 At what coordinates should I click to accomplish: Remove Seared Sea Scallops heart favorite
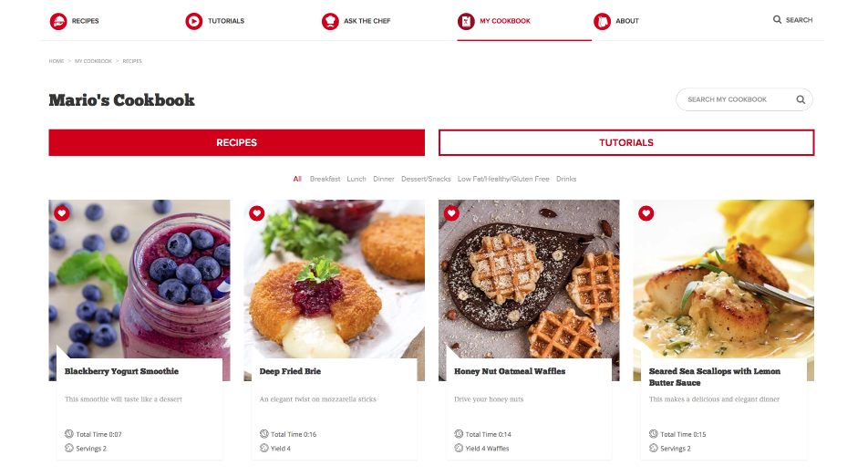click(646, 213)
